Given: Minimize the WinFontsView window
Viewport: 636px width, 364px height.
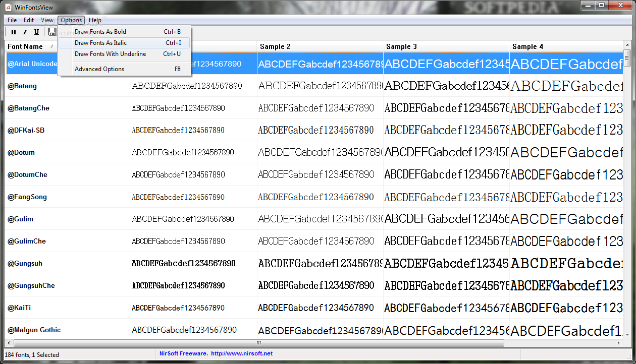Looking at the screenshot, I should [x=588, y=5].
